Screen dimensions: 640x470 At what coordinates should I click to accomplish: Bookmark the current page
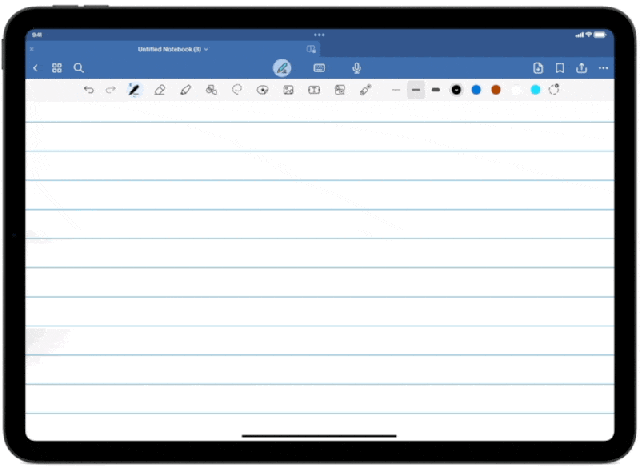click(560, 68)
